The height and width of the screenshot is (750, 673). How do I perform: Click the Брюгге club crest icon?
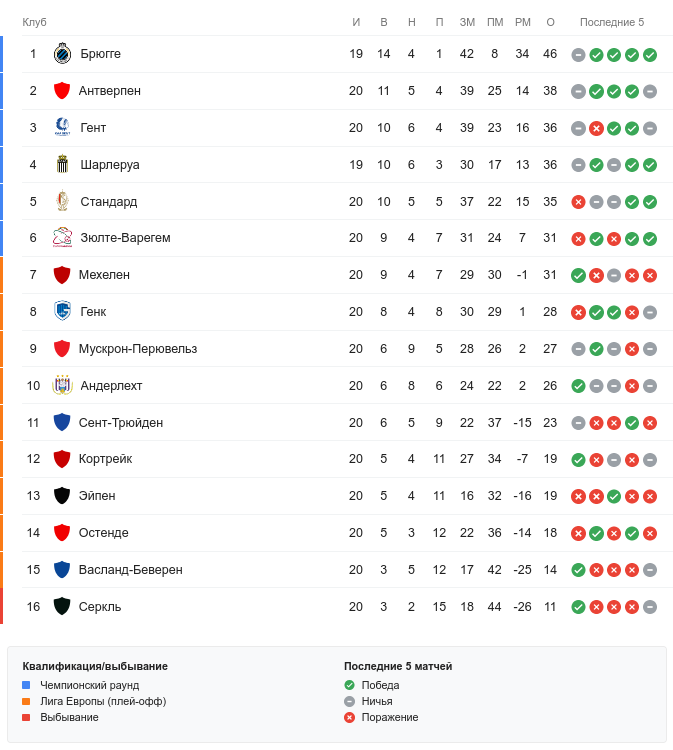tap(62, 54)
